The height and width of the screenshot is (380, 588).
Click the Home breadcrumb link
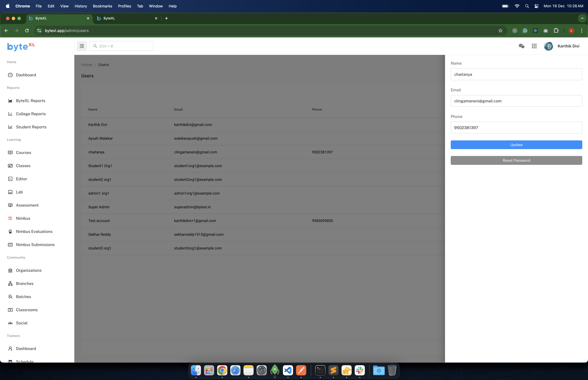(x=87, y=65)
